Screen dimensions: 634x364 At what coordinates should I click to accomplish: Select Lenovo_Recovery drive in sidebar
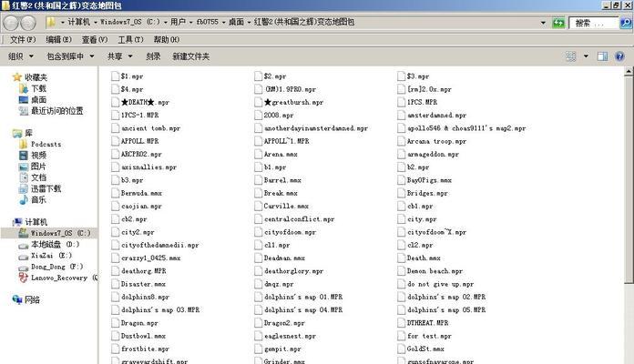(x=57, y=278)
